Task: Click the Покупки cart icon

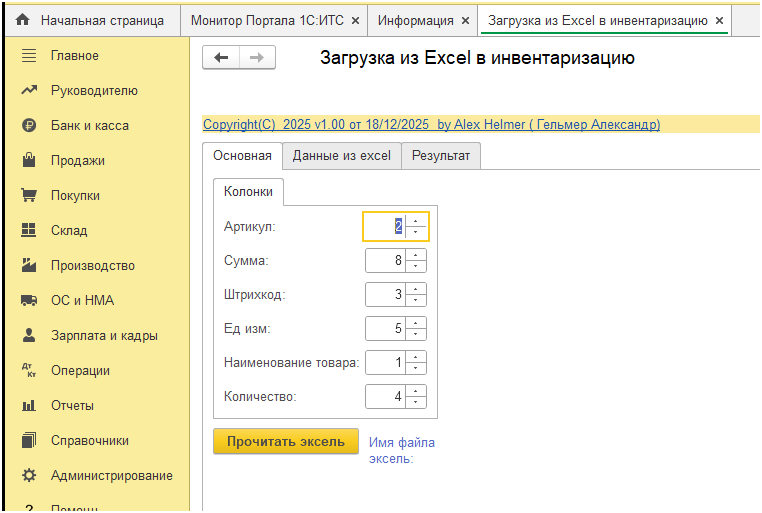Action: tap(29, 196)
